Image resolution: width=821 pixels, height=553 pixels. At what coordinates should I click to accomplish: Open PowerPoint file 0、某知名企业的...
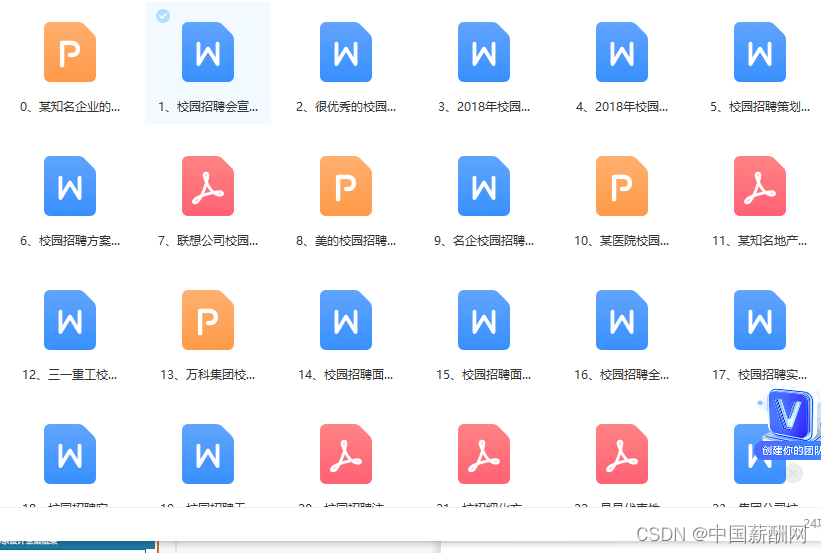tap(70, 52)
